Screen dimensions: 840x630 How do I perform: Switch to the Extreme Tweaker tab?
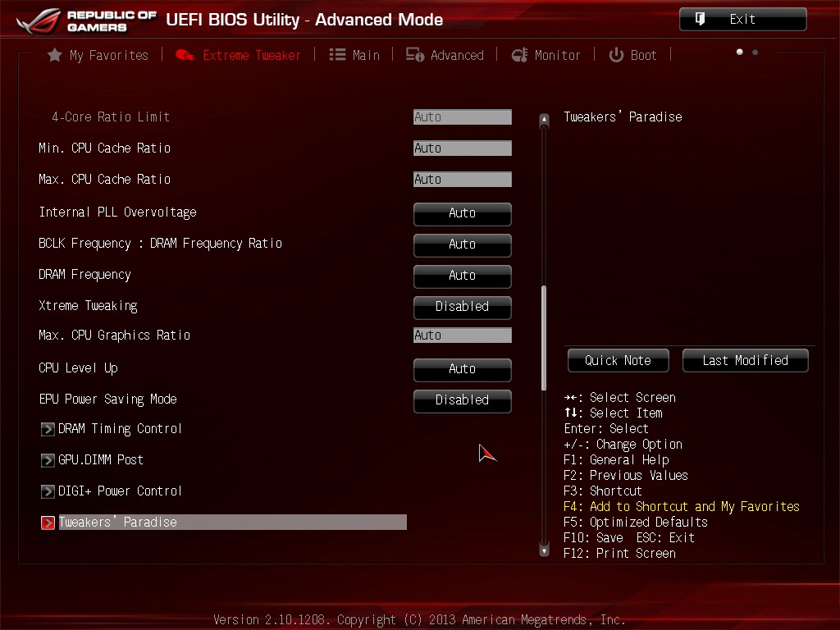(239, 55)
